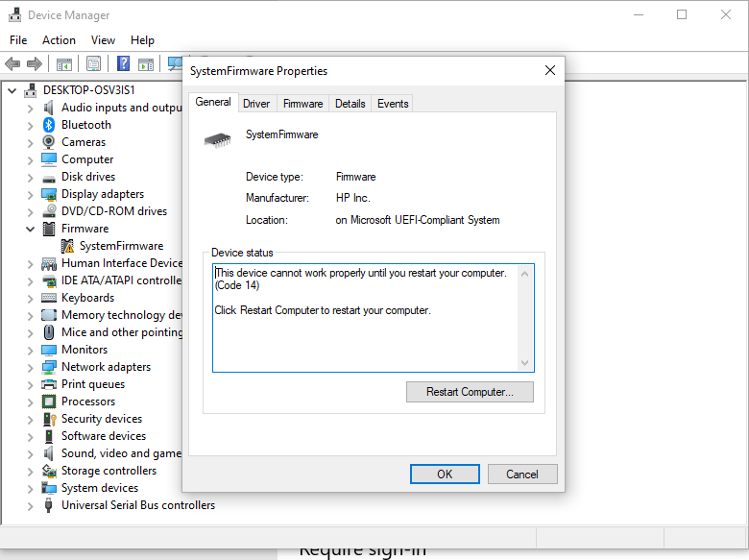
Task: Click the Forward arrow toolbar icon
Action: [x=35, y=63]
